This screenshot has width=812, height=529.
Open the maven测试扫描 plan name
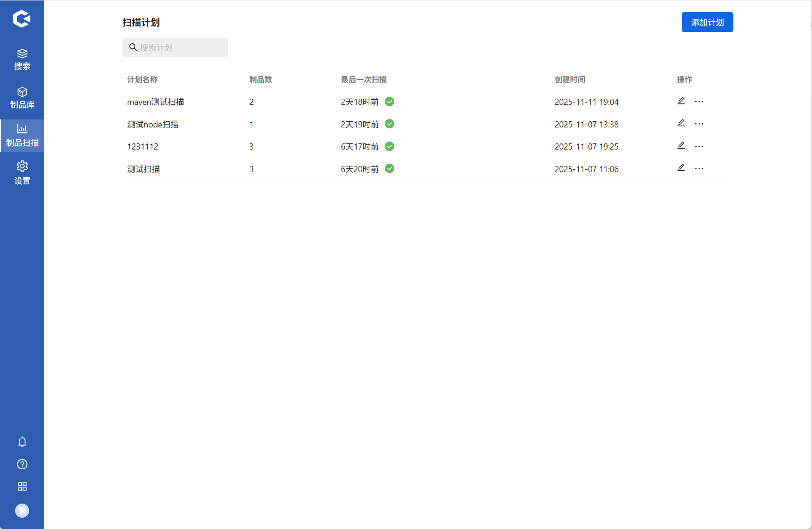coord(156,102)
